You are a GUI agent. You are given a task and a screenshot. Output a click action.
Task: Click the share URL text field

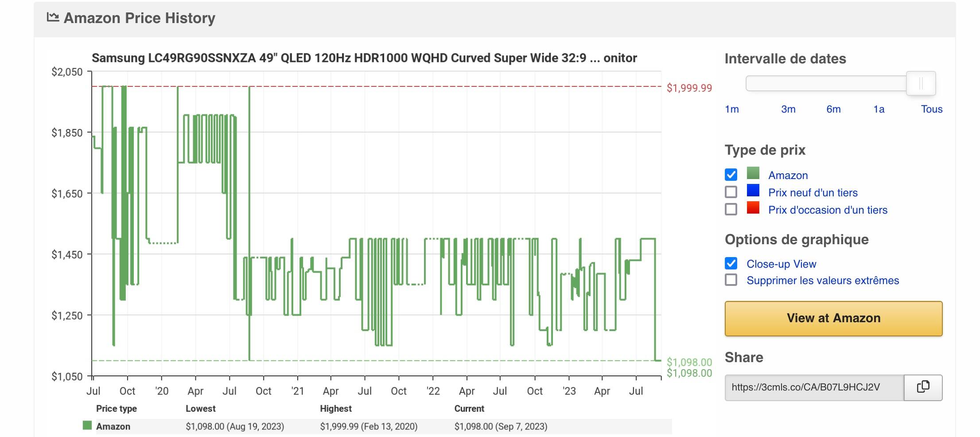coord(814,387)
